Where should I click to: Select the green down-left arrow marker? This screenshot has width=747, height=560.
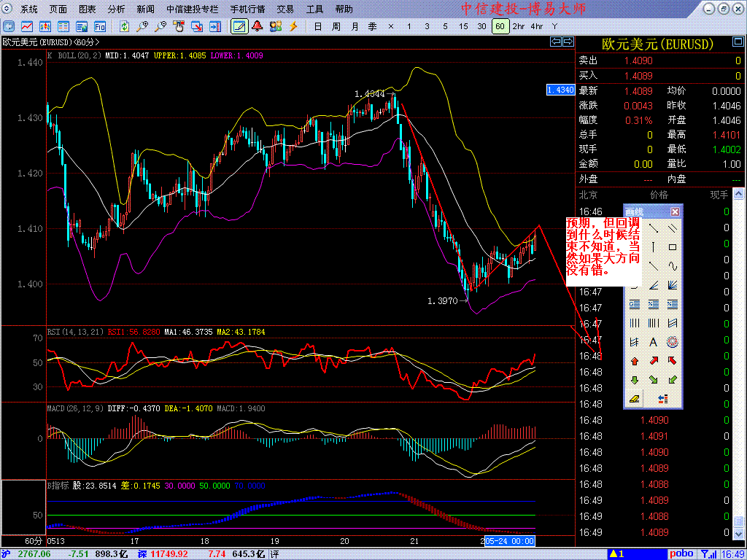(x=672, y=379)
